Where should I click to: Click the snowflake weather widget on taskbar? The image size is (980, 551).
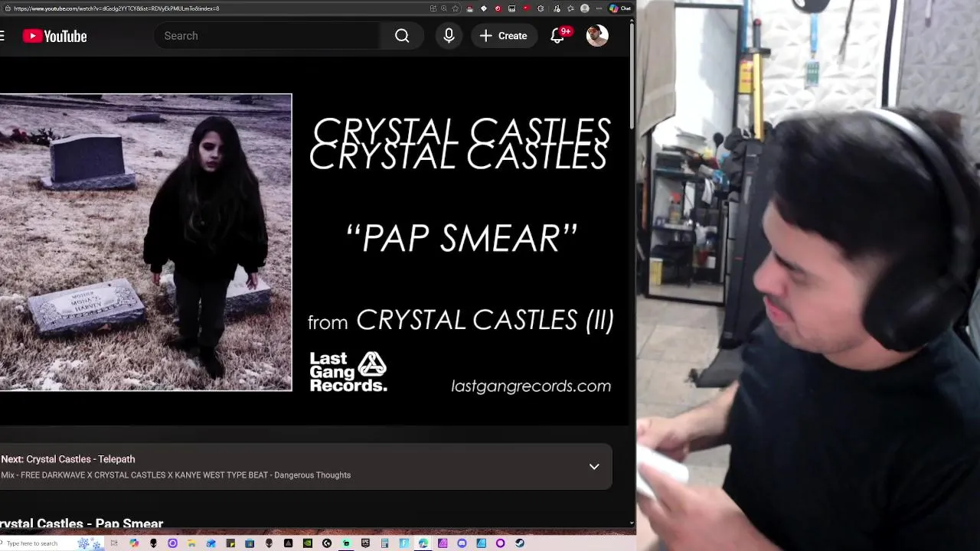pyautogui.click(x=90, y=543)
